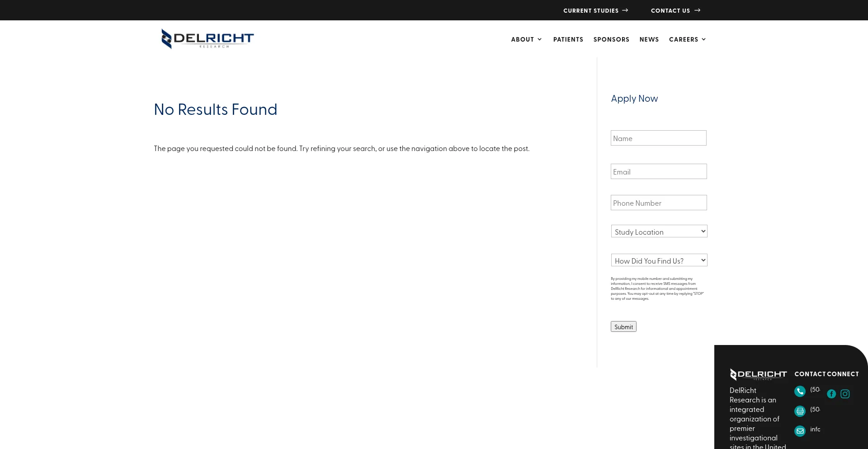Click the footer info email address

coord(815,429)
